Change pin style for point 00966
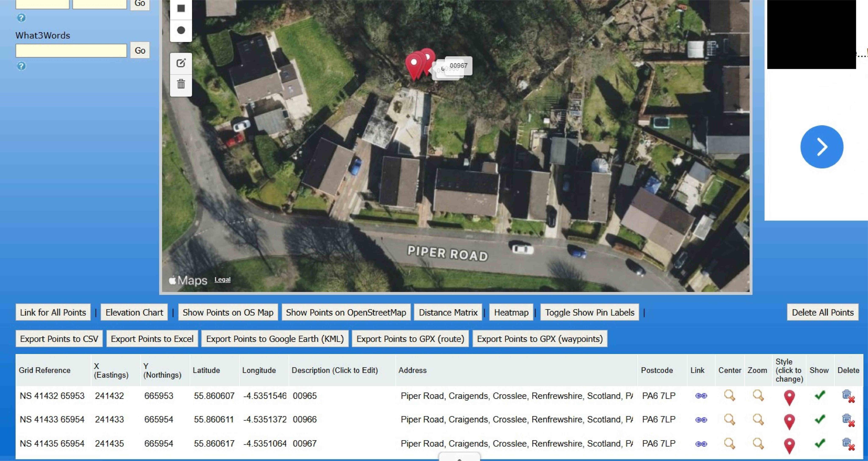This screenshot has width=868, height=461. [789, 422]
